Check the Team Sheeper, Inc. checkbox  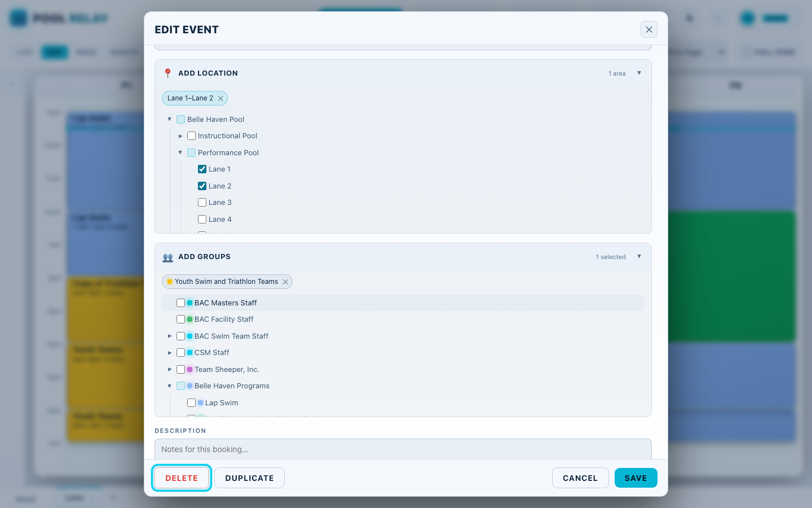click(181, 369)
